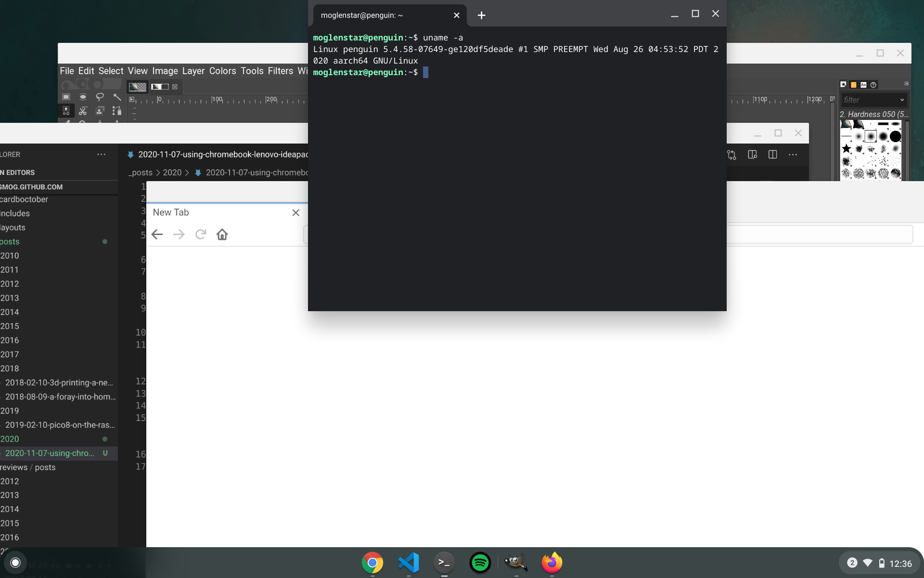Open a new terminal tab
The width and height of the screenshot is (924, 578).
coord(481,15)
